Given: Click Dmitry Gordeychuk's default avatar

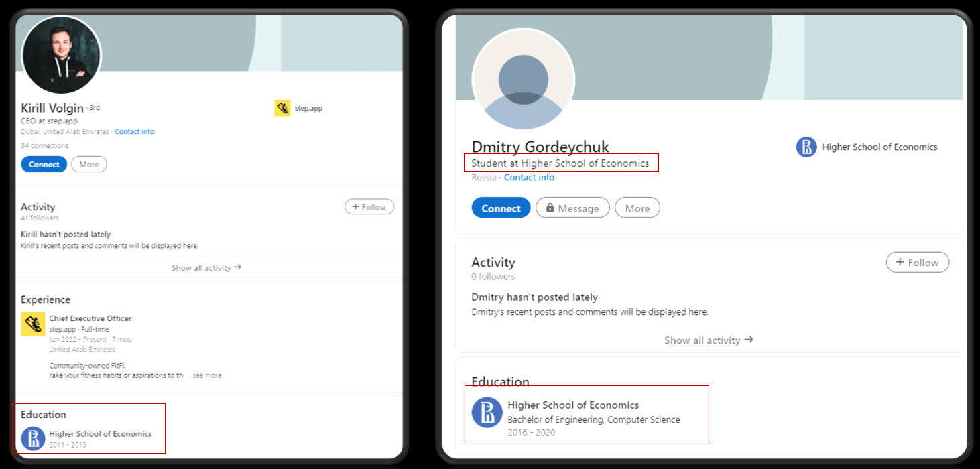Looking at the screenshot, I should pyautogui.click(x=524, y=79).
